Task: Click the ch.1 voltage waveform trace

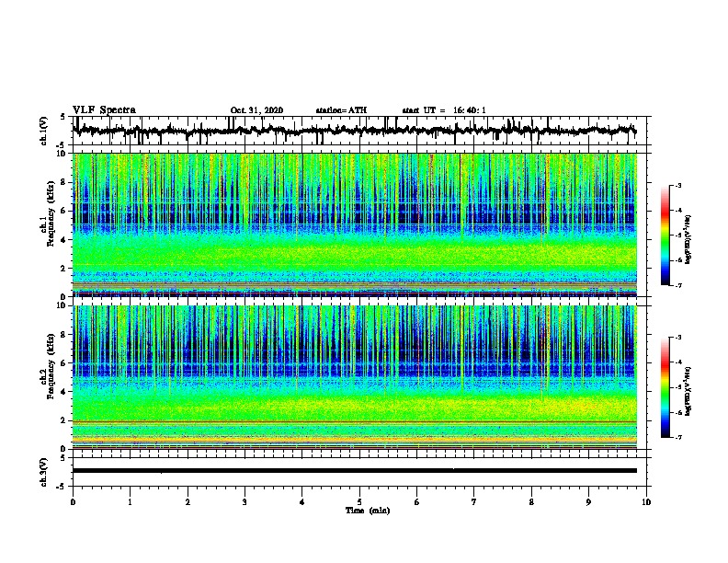Action: coord(355,131)
